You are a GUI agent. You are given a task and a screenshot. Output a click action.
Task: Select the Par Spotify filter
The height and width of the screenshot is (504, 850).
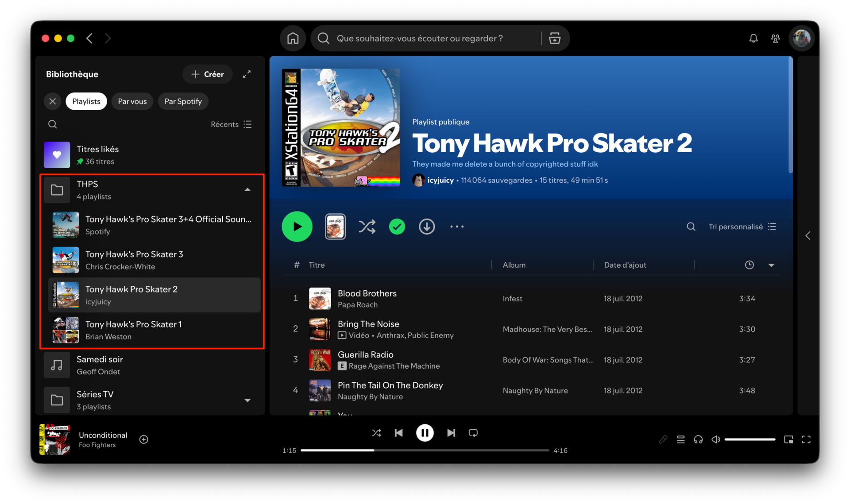coord(183,101)
